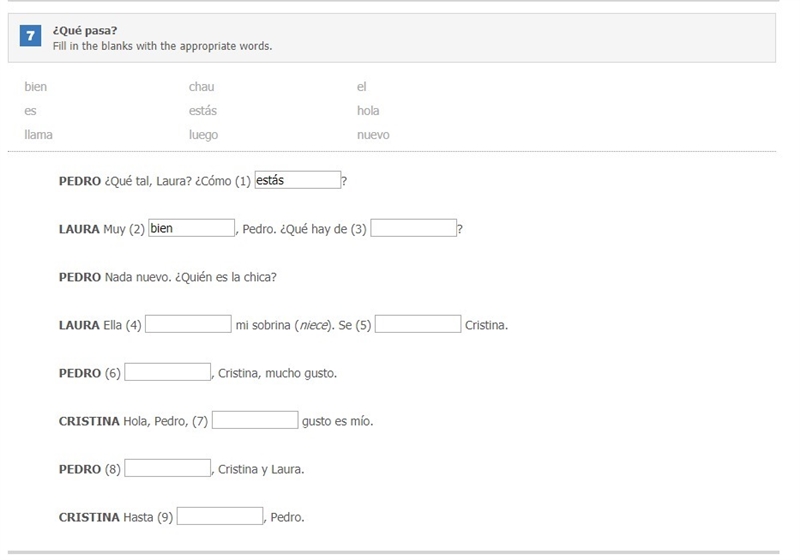This screenshot has width=800, height=560.
Task: Select blank 7 before 'gusto es mío'
Action: click(255, 420)
